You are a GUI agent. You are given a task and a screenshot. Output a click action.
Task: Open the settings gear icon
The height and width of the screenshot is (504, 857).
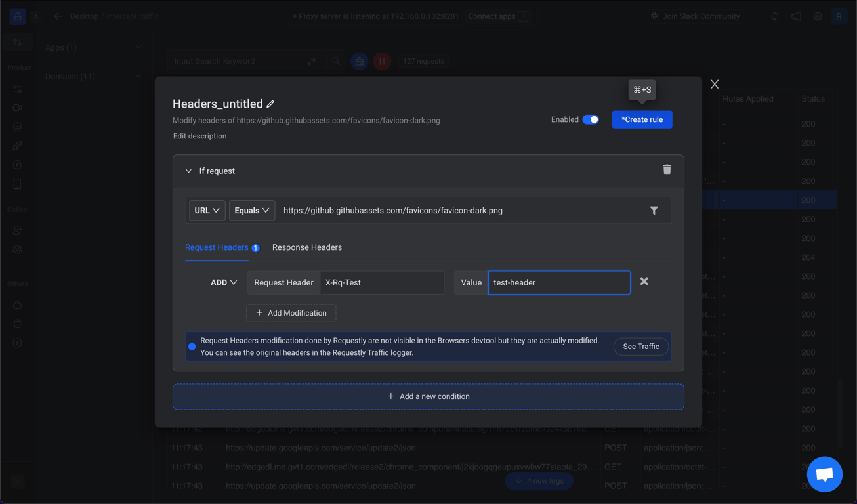point(818,16)
